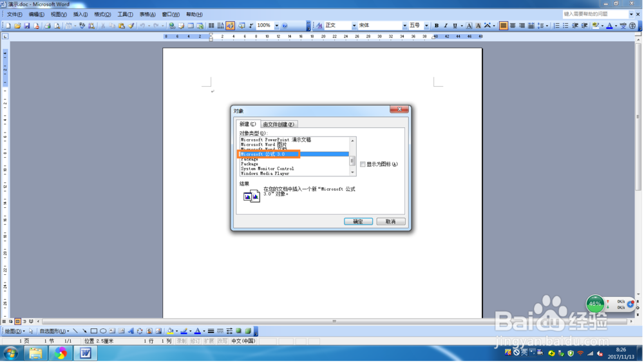
Task: Open the Font Size dropdown showing 五号
Action: 426,26
